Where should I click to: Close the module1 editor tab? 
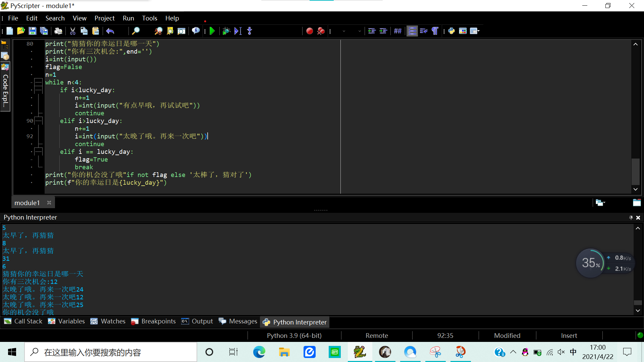49,203
